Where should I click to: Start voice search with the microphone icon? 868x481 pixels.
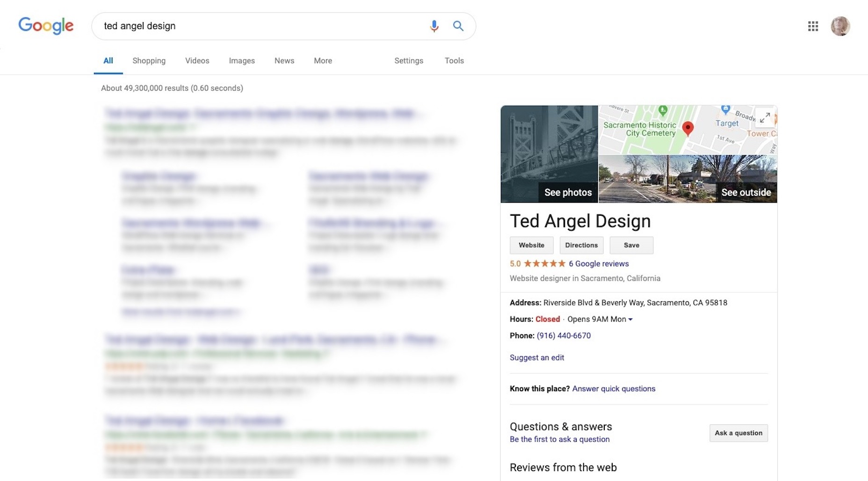coord(434,26)
